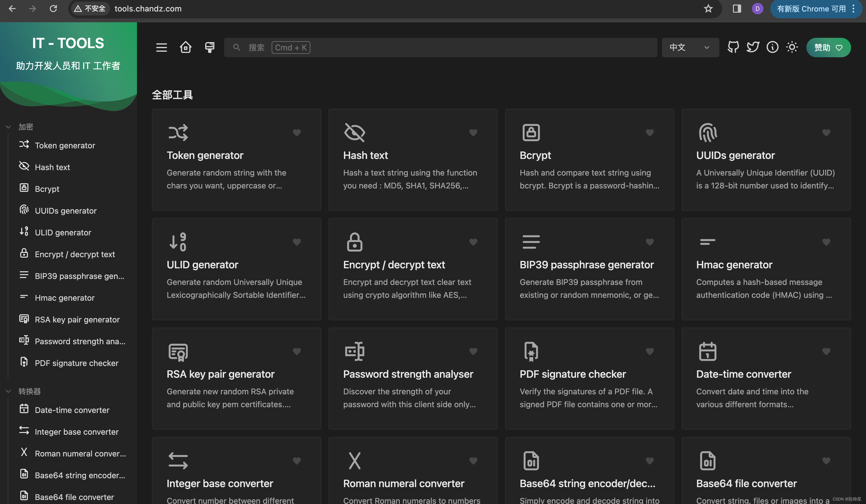This screenshot has width=866, height=504.
Task: Click the binary file icon on Base64 string card
Action: [x=531, y=461]
